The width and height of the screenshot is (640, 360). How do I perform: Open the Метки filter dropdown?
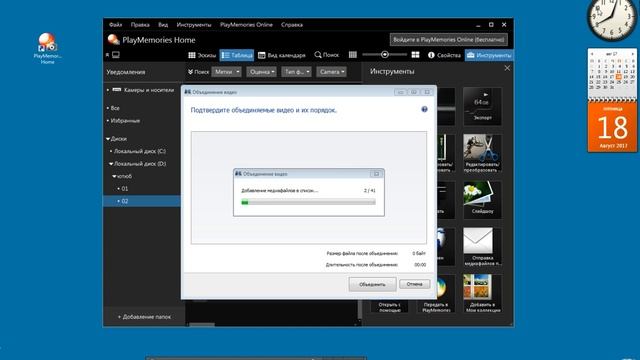pos(227,72)
